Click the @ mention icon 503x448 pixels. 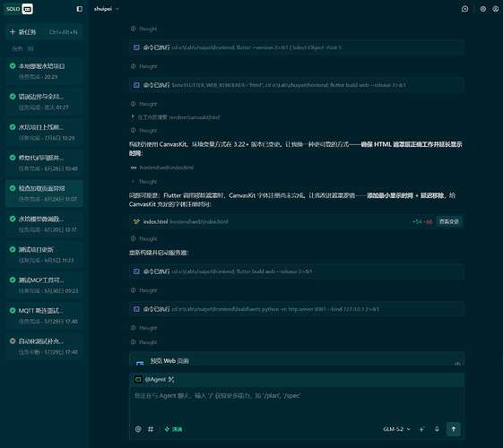click(138, 429)
